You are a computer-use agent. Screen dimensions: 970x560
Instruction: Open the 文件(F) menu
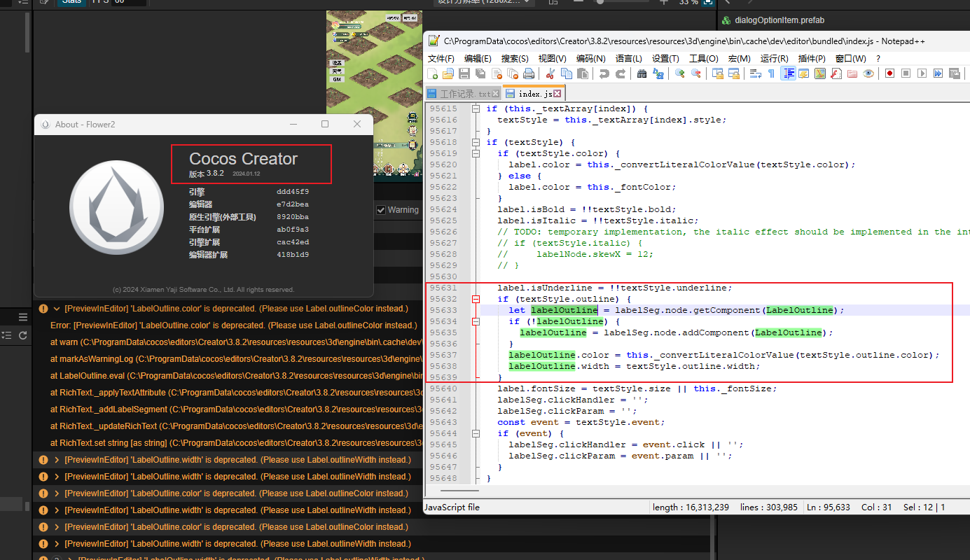point(441,59)
